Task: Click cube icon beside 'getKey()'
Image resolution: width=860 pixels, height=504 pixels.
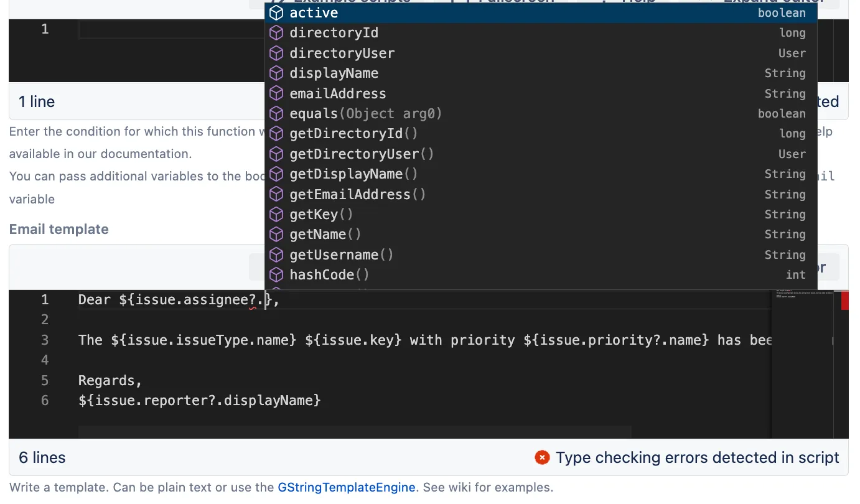Action: 276,215
